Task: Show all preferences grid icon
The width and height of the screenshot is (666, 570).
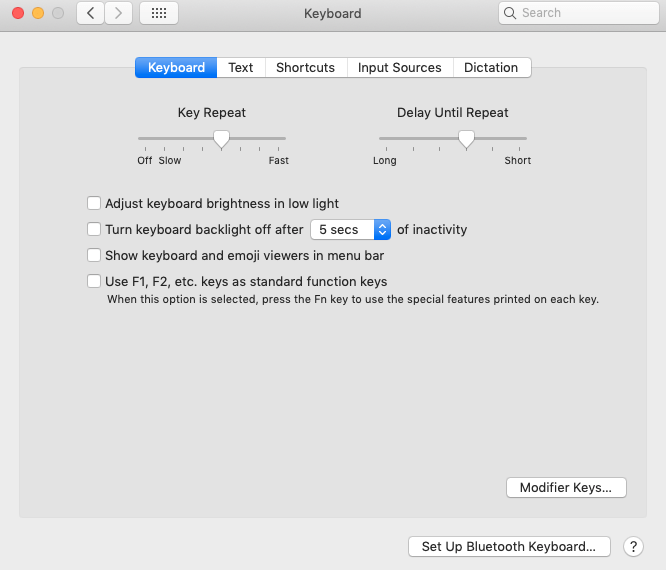Action: pyautogui.click(x=159, y=13)
